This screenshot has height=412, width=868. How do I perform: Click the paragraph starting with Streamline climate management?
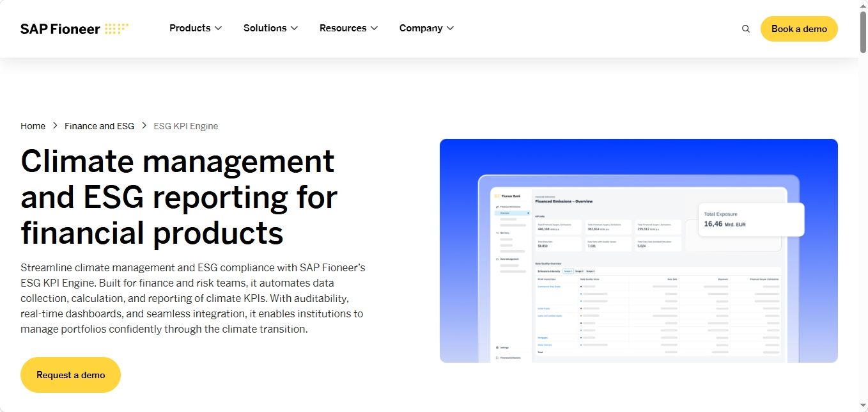tap(193, 298)
